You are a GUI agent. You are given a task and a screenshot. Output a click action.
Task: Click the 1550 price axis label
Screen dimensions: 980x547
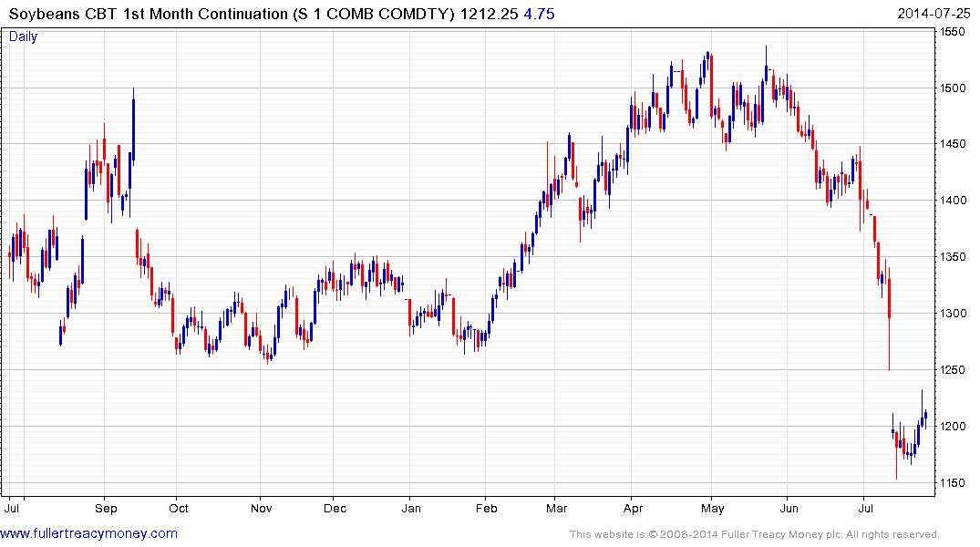coord(953,32)
